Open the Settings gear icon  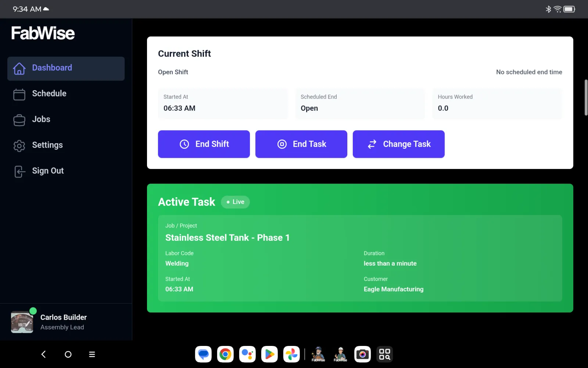click(x=19, y=146)
